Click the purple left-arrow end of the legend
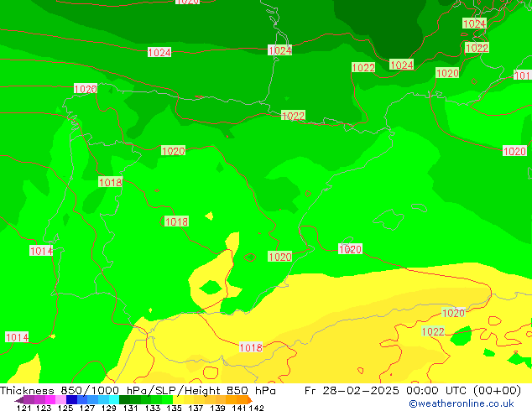This screenshot has width=532, height=411. click(19, 400)
